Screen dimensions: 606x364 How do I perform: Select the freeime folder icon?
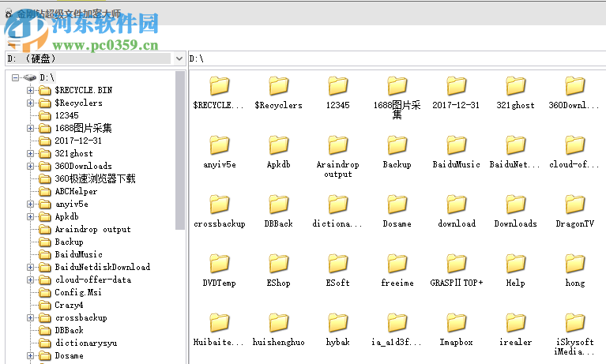[397, 264]
